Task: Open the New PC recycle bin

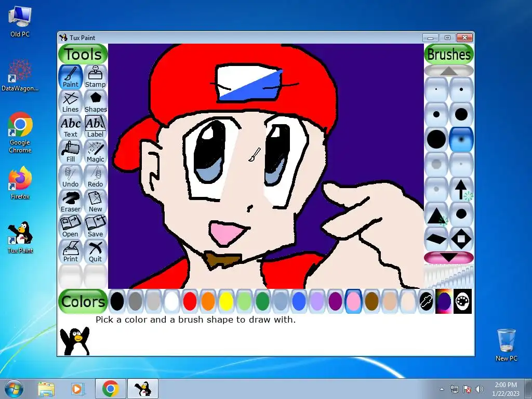Action: (x=506, y=345)
